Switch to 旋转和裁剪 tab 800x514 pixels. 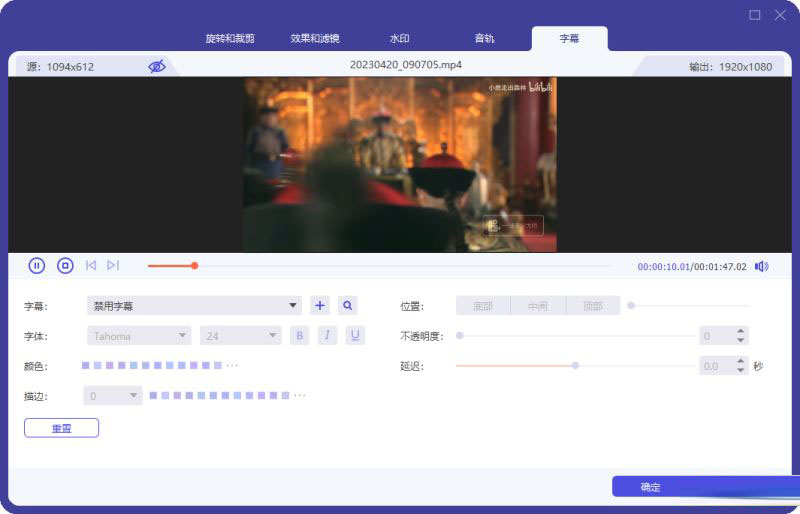tap(230, 38)
